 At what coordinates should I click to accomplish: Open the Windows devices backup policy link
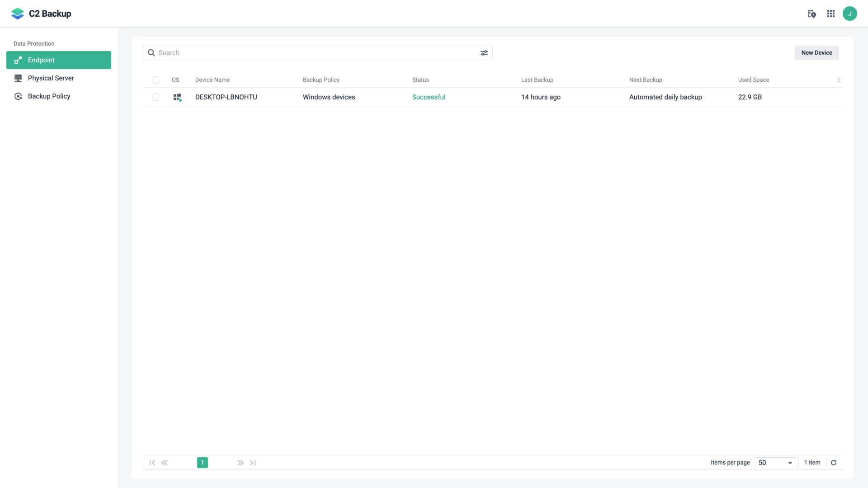(329, 97)
